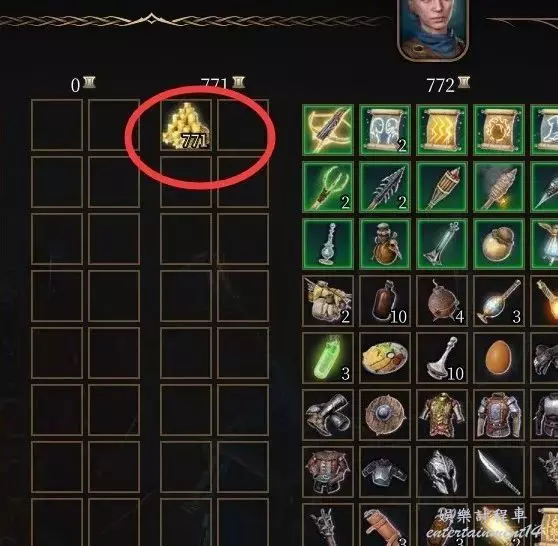Click the round wooden shield
Viewport: 558px width, 546px height.
pyautogui.click(x=385, y=415)
